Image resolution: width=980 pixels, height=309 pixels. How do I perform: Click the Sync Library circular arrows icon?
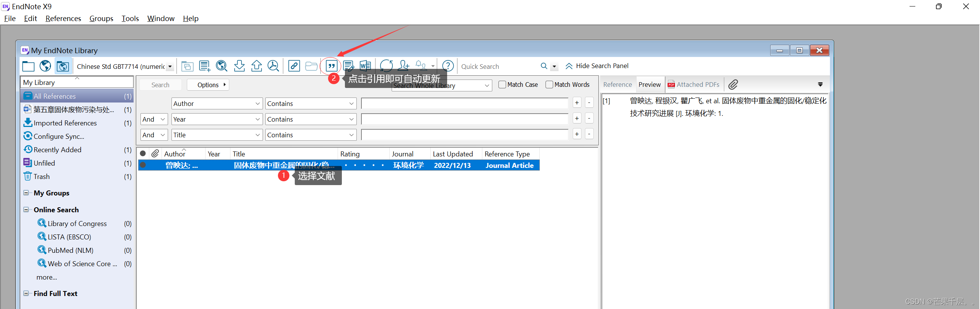point(386,66)
